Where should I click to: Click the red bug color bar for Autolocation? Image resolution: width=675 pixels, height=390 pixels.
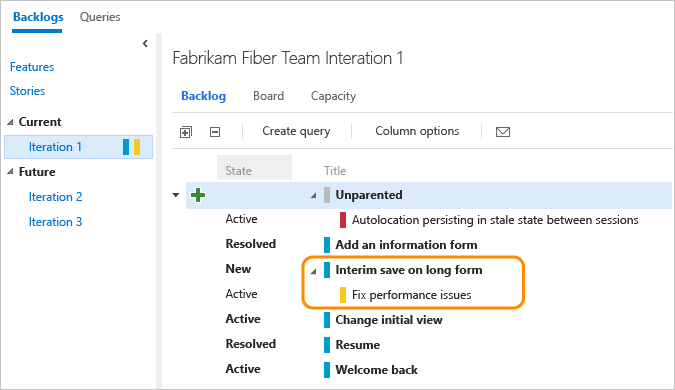click(x=343, y=220)
